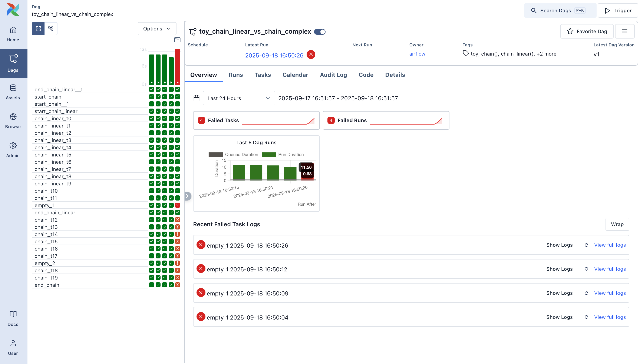View full logs for empty_1 at 16:50:12

pos(610,269)
